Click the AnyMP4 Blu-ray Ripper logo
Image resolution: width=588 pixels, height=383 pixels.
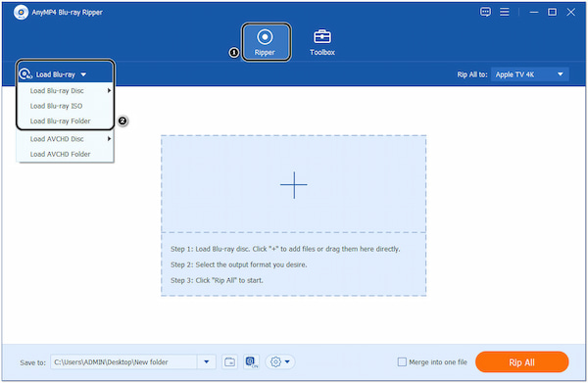click(21, 13)
